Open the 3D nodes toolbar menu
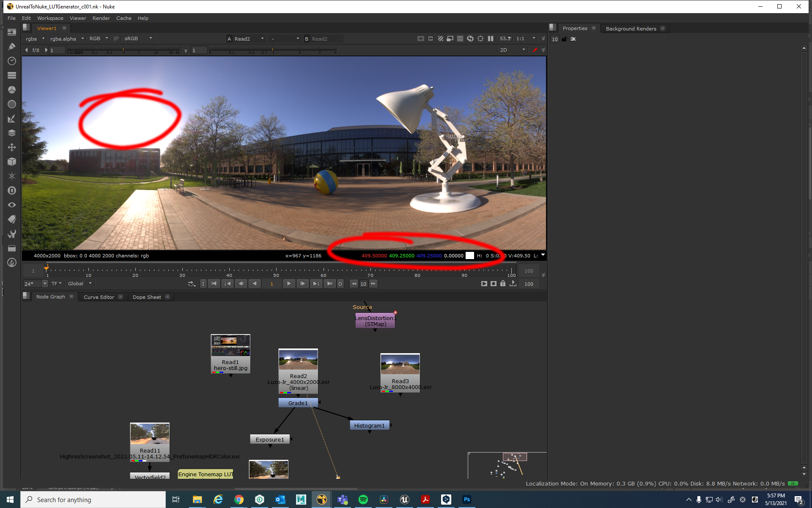Image resolution: width=812 pixels, height=508 pixels. 12,162
